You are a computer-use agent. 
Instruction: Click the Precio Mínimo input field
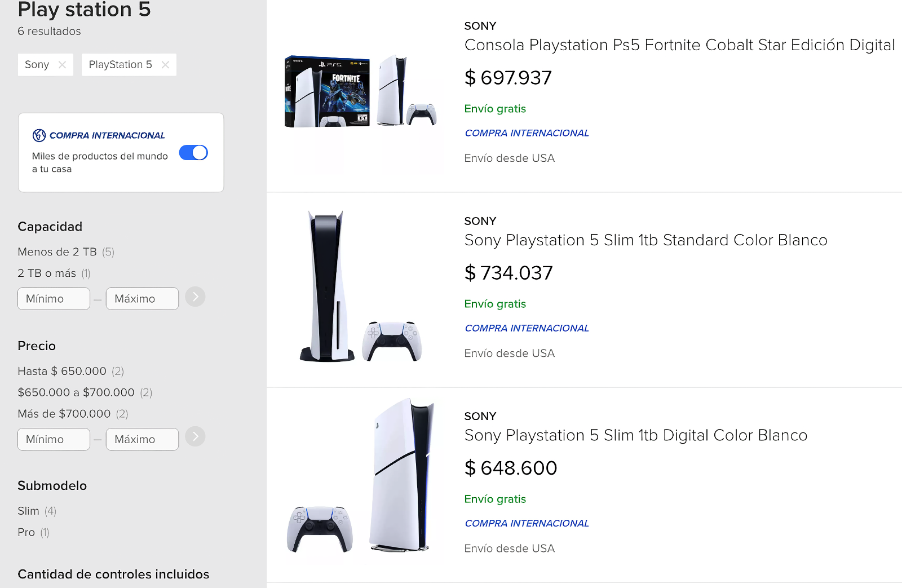pos(54,439)
